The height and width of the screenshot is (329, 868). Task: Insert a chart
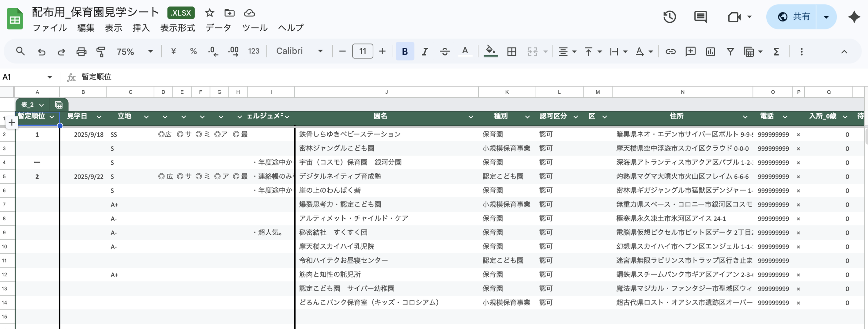point(710,51)
